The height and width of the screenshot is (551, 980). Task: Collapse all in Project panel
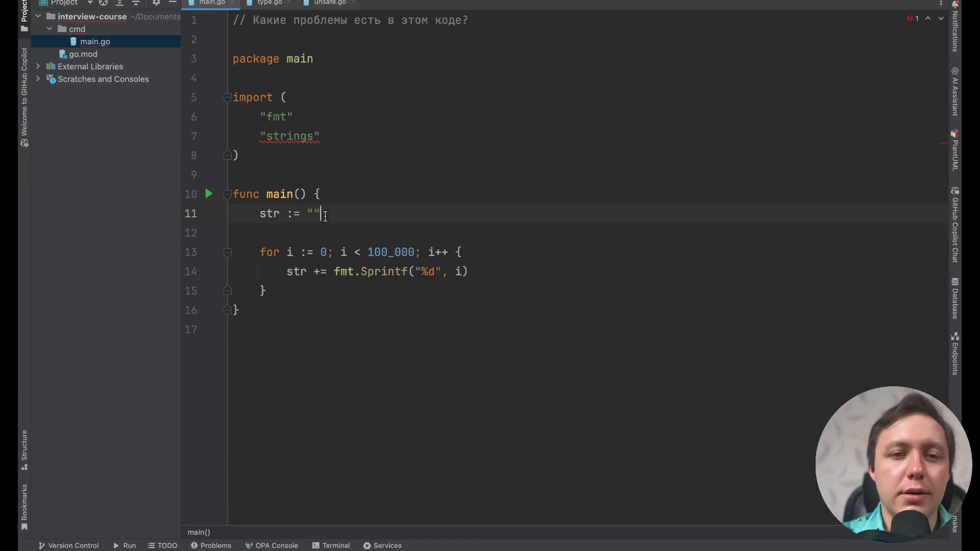[x=136, y=3]
